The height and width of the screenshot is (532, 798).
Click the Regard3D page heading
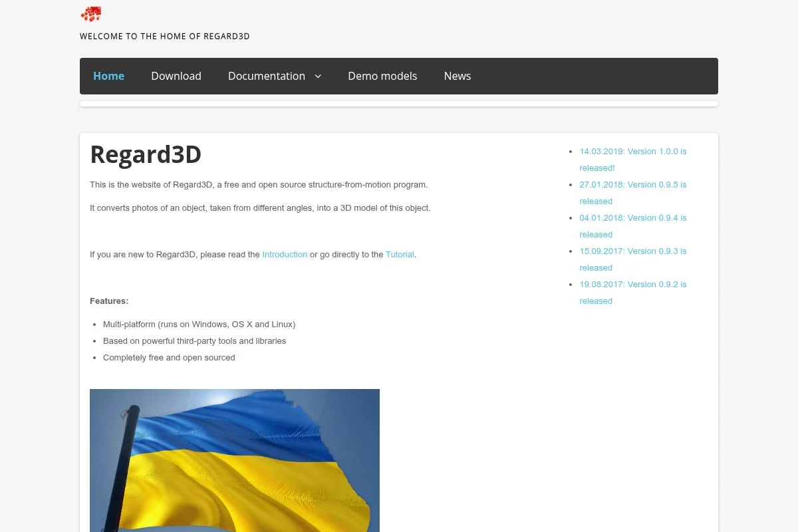click(x=146, y=154)
